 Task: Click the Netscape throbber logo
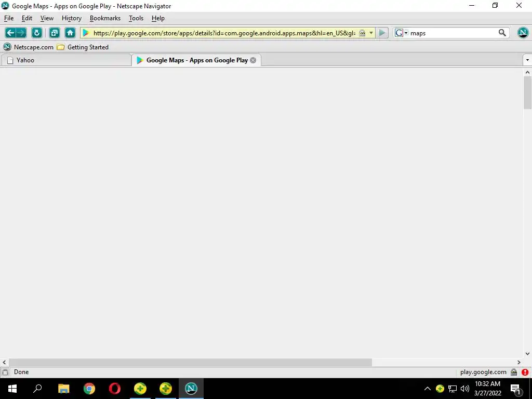click(523, 33)
